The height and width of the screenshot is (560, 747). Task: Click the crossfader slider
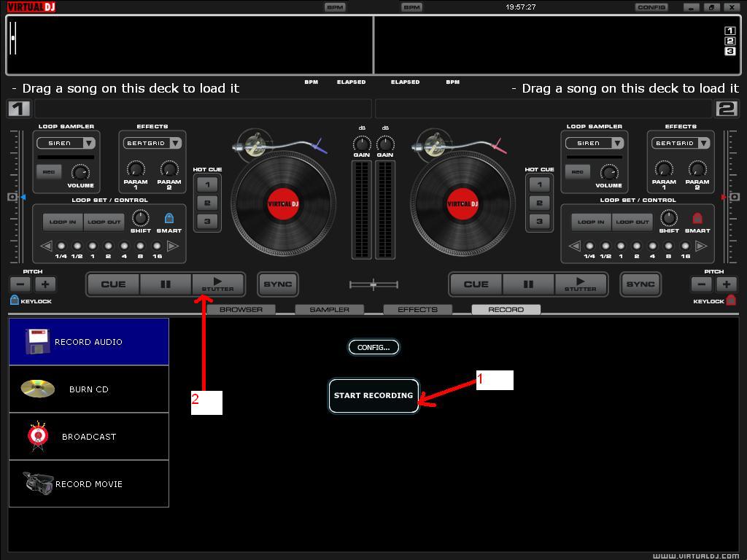pyautogui.click(x=373, y=285)
